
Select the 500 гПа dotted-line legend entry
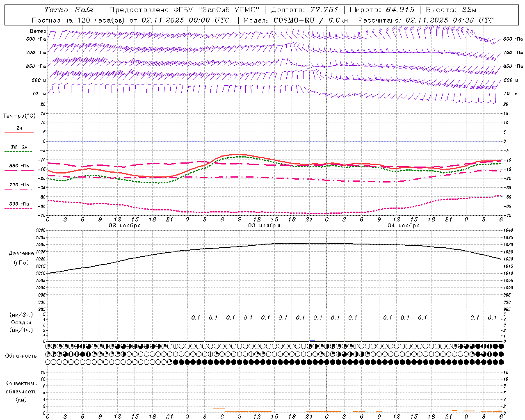[x=19, y=204]
